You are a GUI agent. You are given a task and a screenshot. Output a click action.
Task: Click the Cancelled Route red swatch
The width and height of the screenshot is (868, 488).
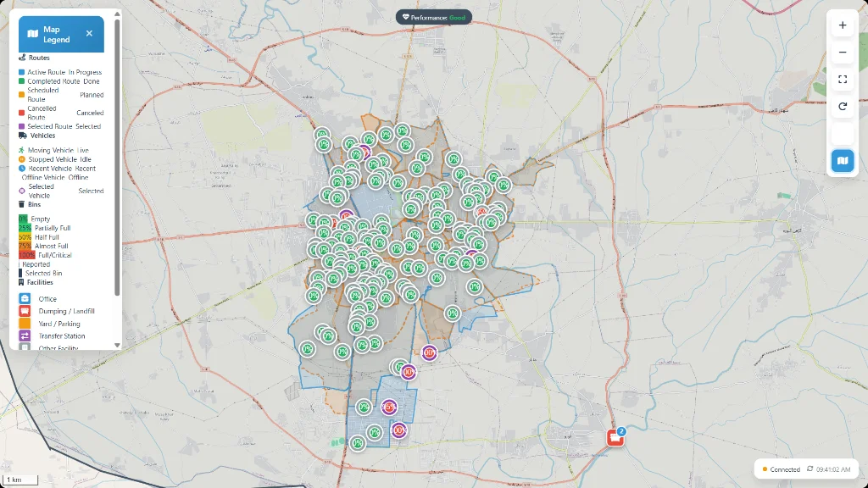[21, 113]
